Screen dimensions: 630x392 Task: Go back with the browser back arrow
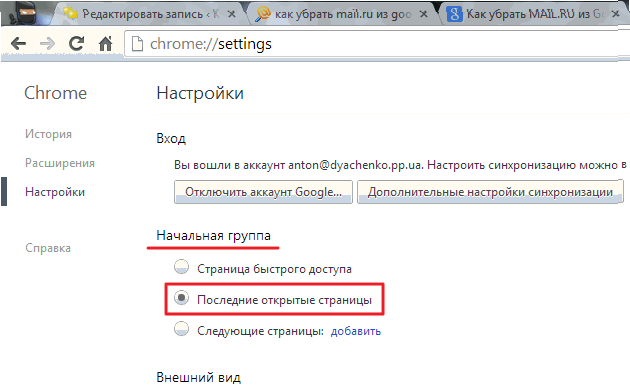click(x=18, y=43)
